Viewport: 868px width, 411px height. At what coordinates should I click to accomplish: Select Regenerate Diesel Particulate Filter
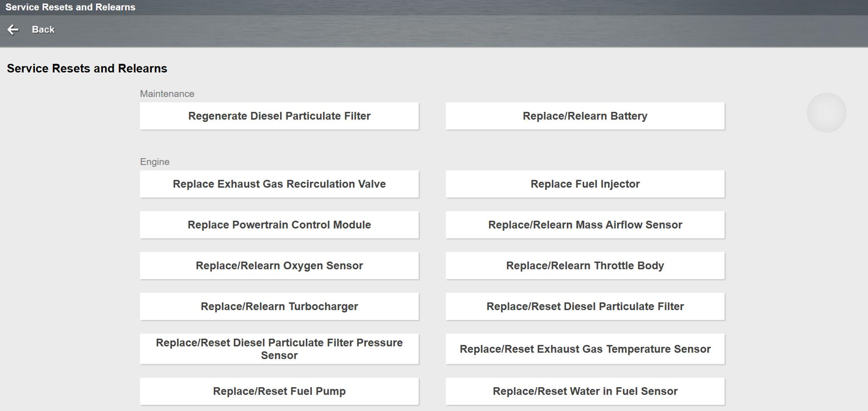279,116
